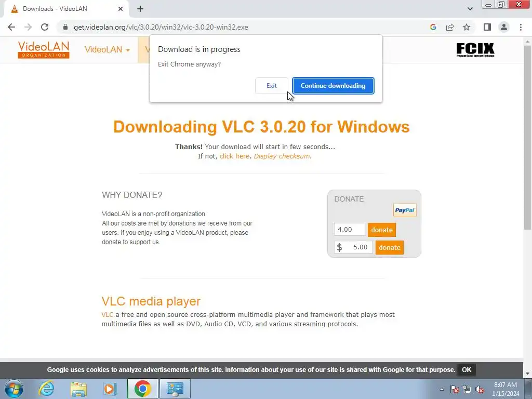The height and width of the screenshot is (399, 532).
Task: Reload the page with the refresh icon
Action: 45,27
